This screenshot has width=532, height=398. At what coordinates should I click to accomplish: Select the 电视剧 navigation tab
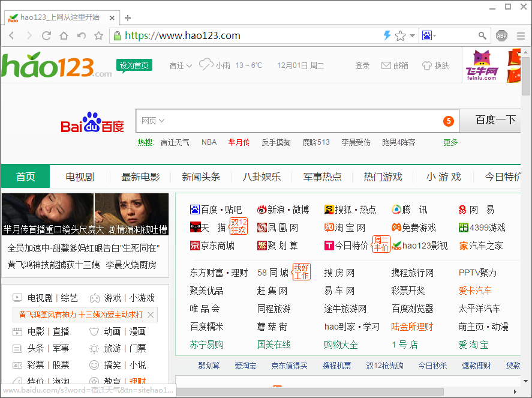point(80,176)
